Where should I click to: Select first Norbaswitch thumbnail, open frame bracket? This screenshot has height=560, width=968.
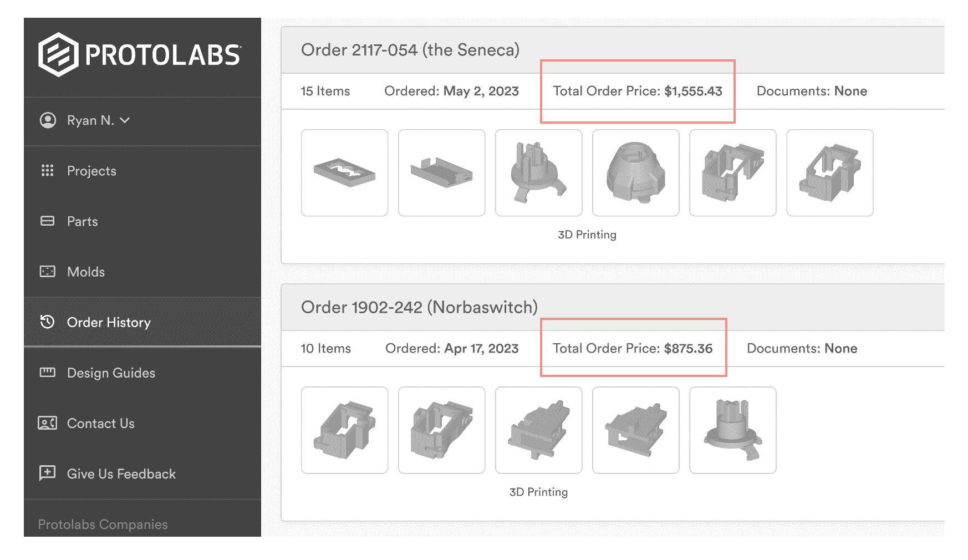345,430
